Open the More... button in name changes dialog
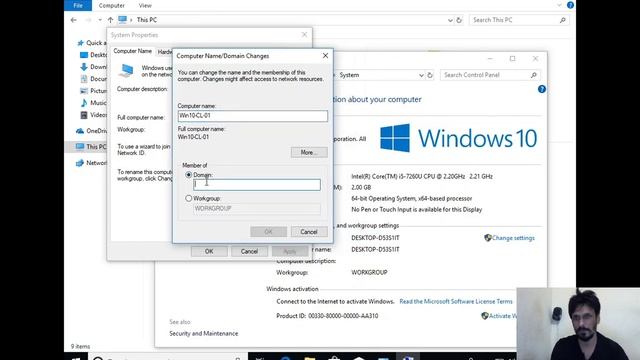Image resolution: width=640 pixels, height=360 pixels. pyautogui.click(x=309, y=152)
